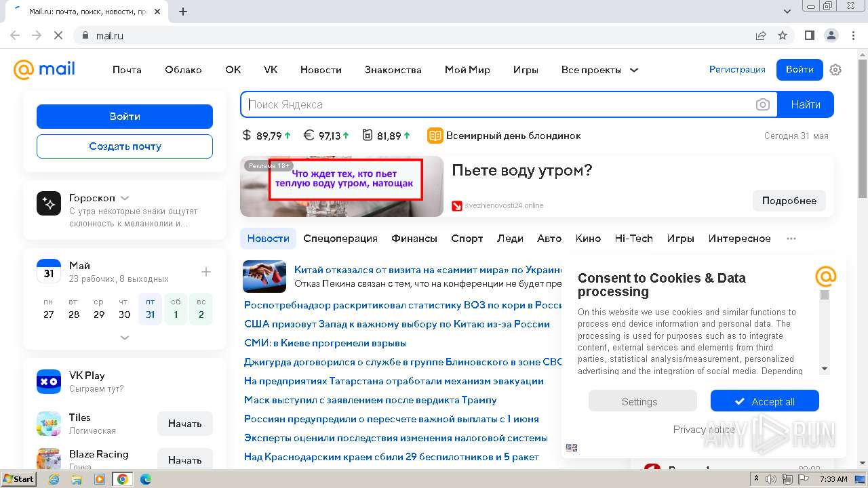The image size is (868, 488).
Task: Select the Спорт tab
Action: [x=467, y=239]
